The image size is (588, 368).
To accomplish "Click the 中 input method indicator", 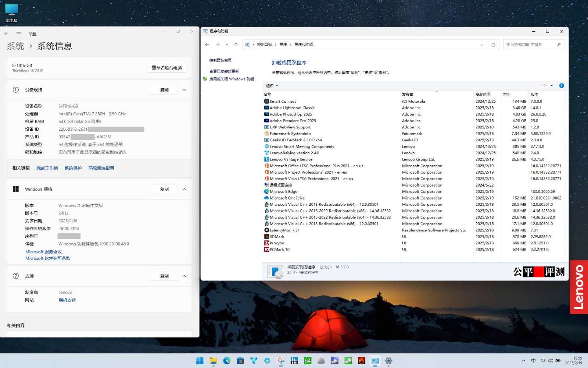I will [x=533, y=361].
